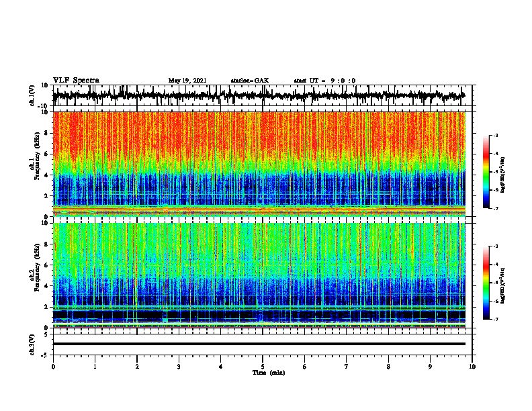
Task: Click the 6 kHz tick label on ch.1 spectrogram
Action: (x=46, y=154)
